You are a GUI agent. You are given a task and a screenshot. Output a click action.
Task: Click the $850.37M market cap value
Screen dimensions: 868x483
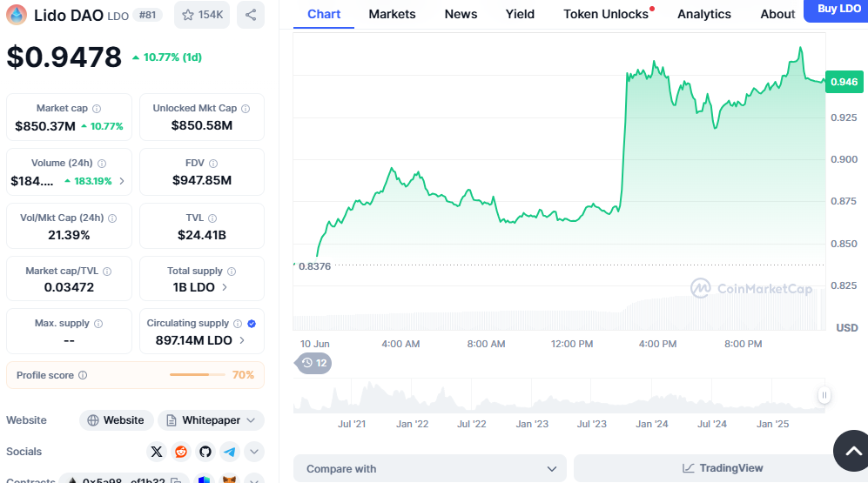[45, 126]
